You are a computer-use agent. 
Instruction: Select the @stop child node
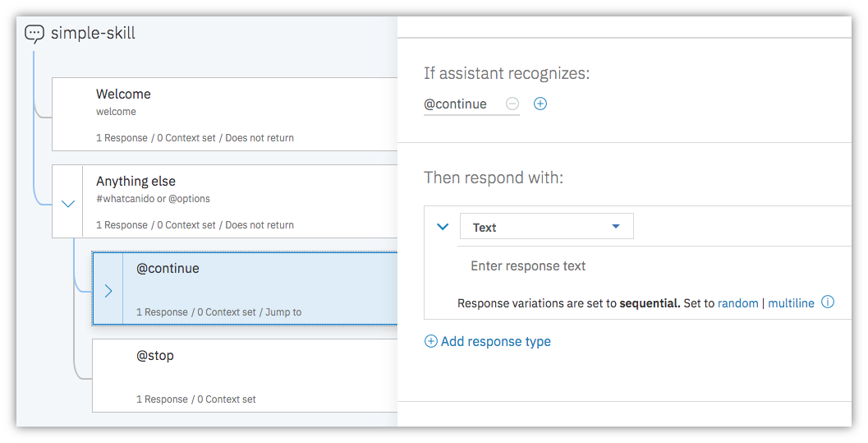(x=245, y=376)
